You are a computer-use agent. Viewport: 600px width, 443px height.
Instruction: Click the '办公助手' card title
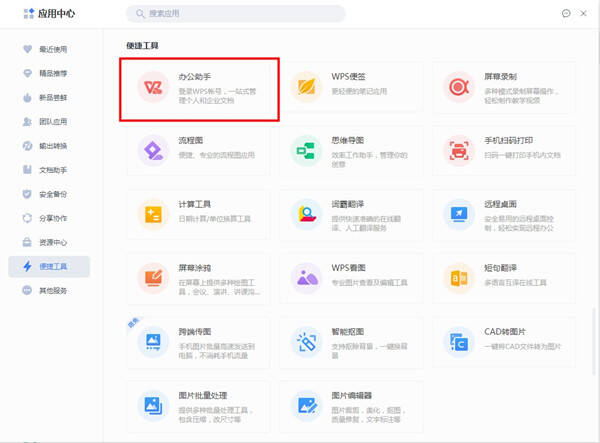(194, 77)
